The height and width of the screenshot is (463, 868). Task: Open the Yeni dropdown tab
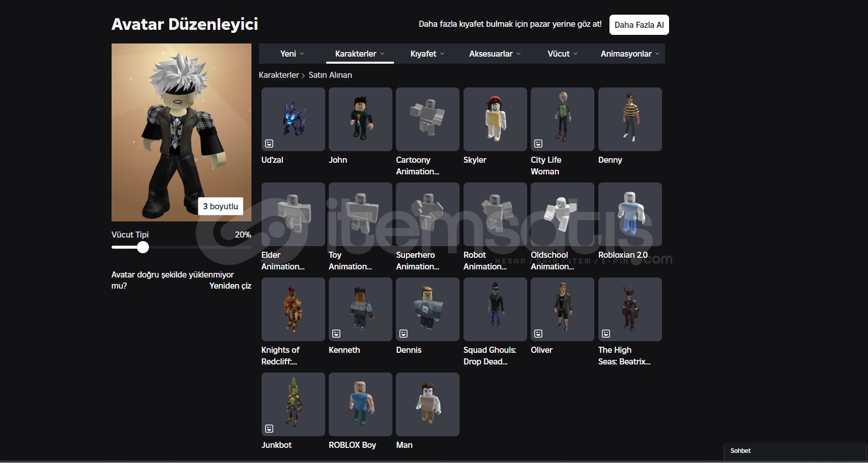point(292,54)
